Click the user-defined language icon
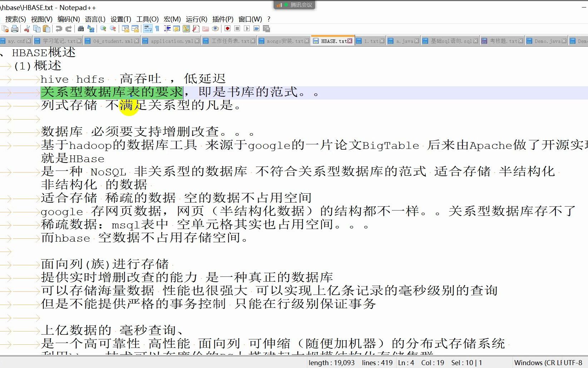Viewport: 588px width, 368px height. pyautogui.click(x=177, y=29)
